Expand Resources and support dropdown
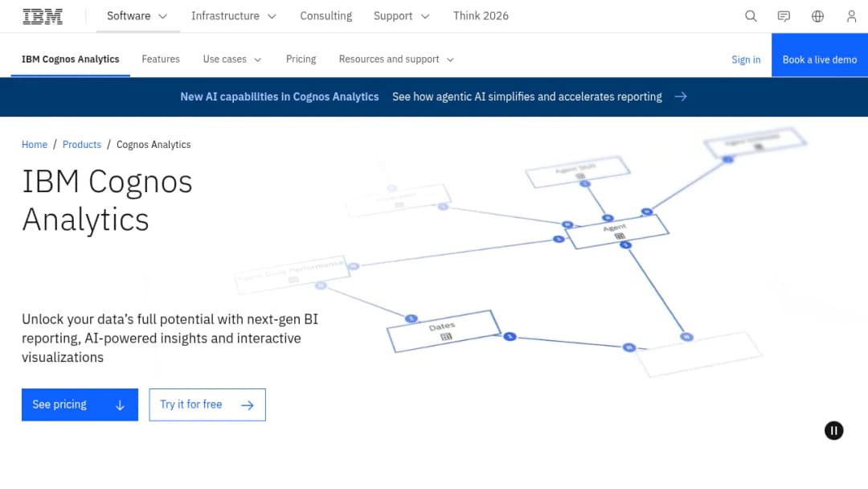The width and height of the screenshot is (868, 489). click(x=396, y=60)
